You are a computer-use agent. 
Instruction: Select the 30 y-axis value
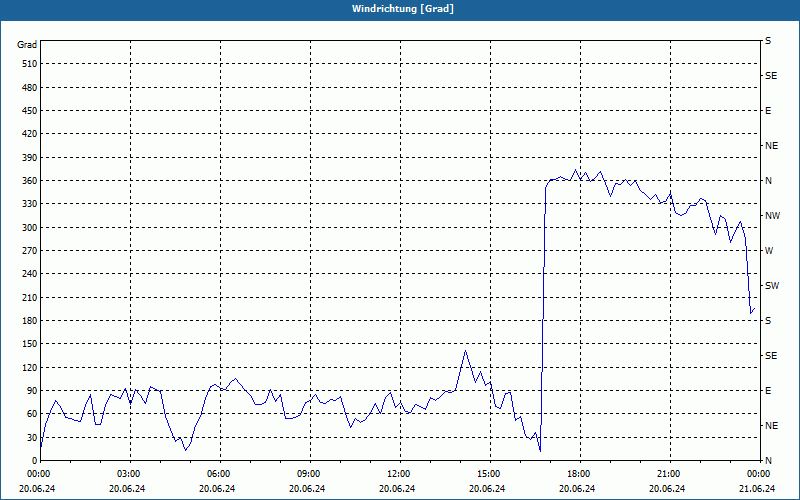point(32,437)
